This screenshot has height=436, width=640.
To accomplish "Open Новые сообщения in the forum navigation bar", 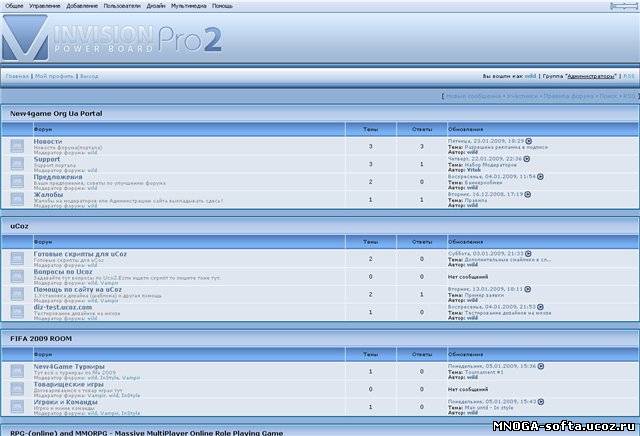I will [473, 96].
